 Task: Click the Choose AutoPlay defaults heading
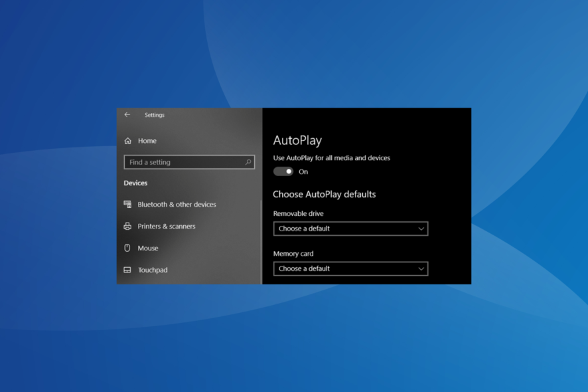click(325, 195)
